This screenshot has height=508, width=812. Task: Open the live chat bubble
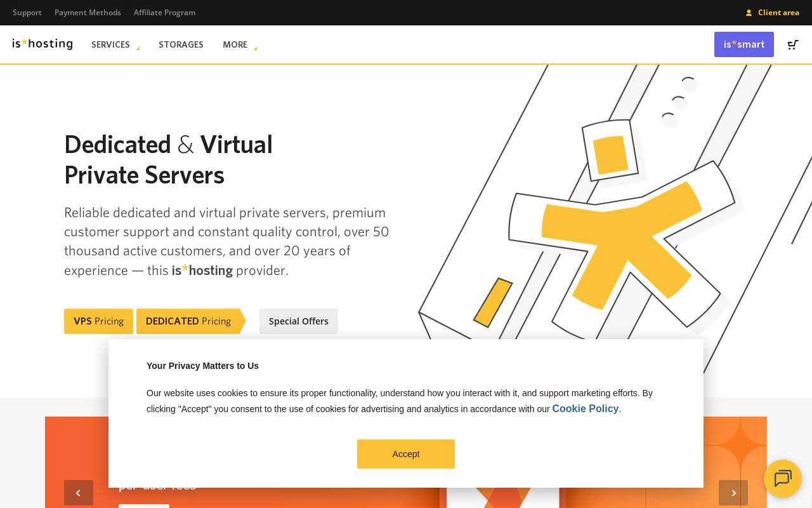[x=783, y=479]
